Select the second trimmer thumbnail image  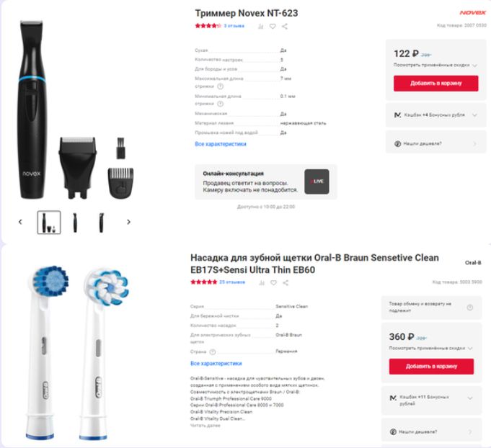[x=75, y=223]
